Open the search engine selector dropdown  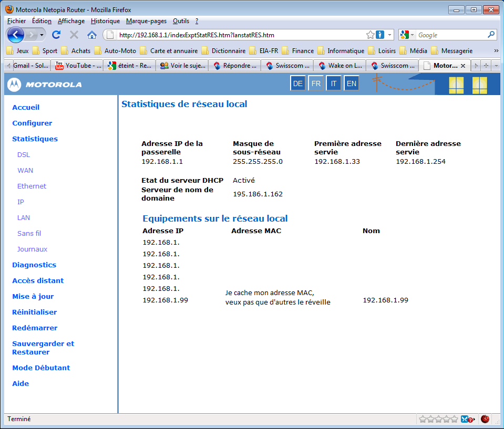point(407,35)
